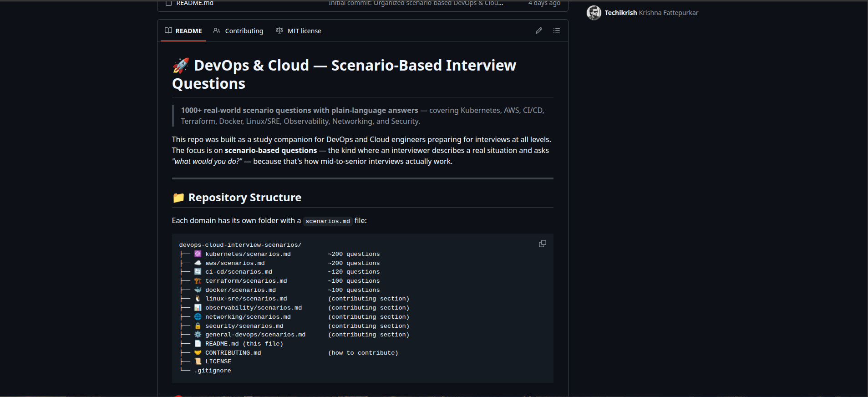This screenshot has height=397, width=868.
Task: Click the general-devops gear emoji icon
Action: click(x=198, y=335)
